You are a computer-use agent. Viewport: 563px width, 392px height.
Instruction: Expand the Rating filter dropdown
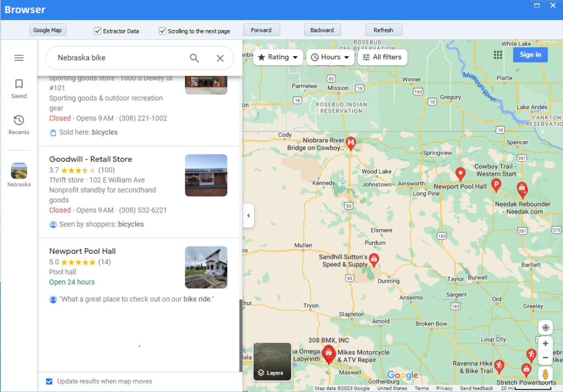coord(278,57)
